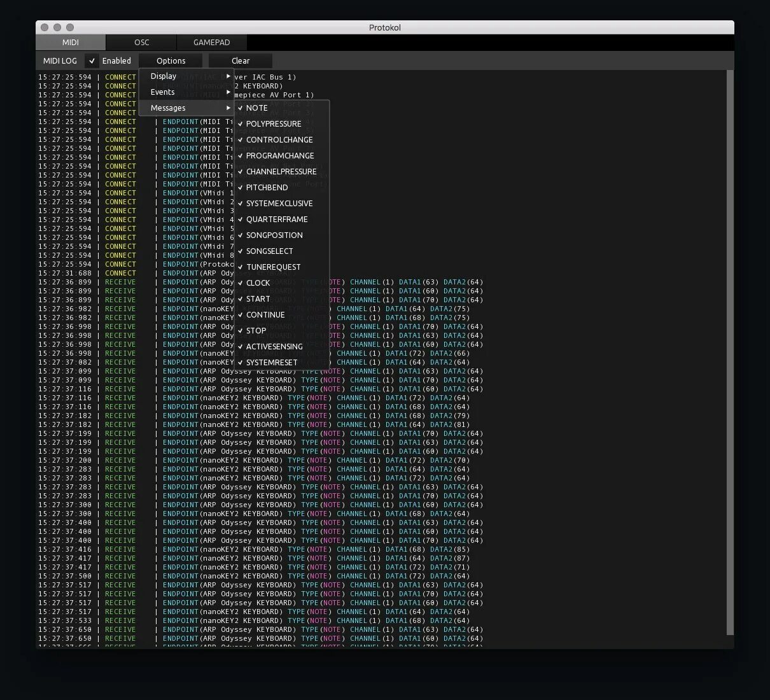Click the 15:27:37:533 RECEIVE log entry
This screenshot has height=700, width=770.
254,620
